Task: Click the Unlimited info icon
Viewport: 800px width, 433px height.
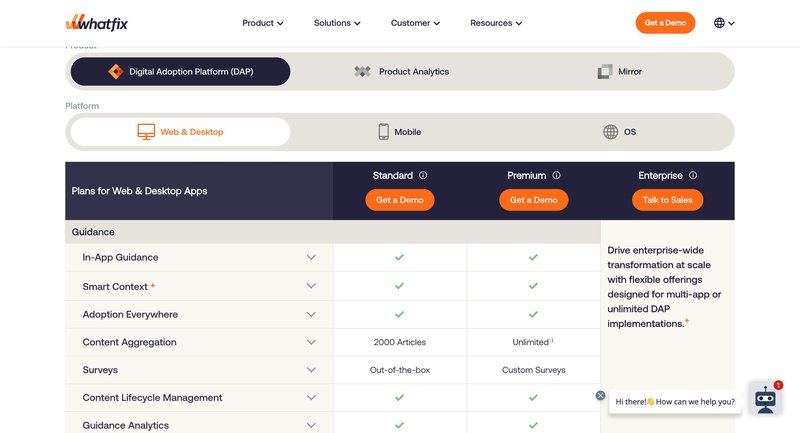Action: tap(553, 341)
